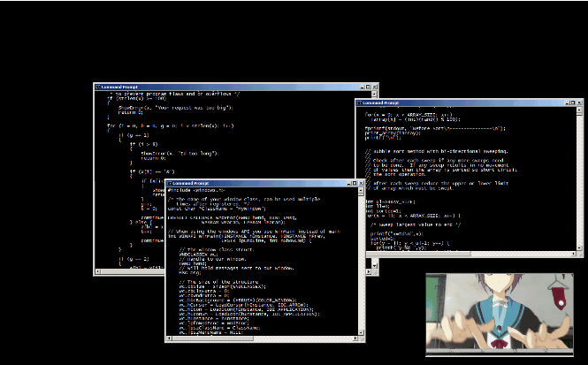Click the scroll-up arrow in the windows.h window

tap(360, 192)
